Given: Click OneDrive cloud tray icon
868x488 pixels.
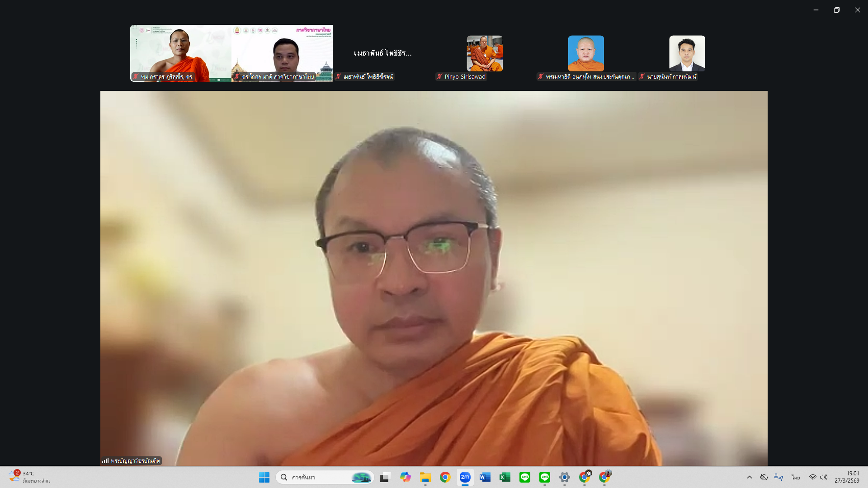Looking at the screenshot, I should (764, 477).
